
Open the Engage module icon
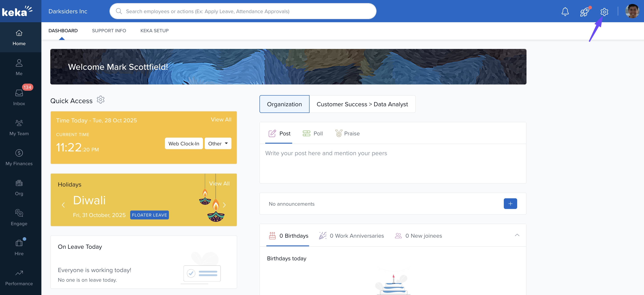[19, 217]
